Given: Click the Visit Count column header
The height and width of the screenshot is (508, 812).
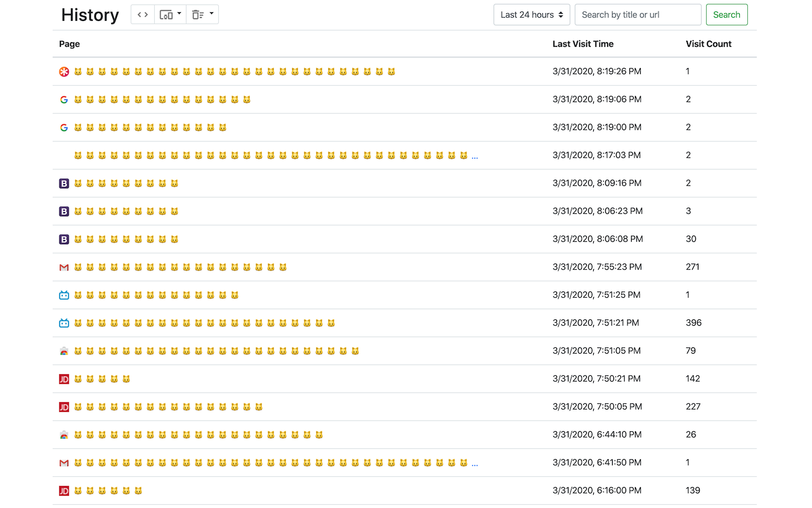Looking at the screenshot, I should tap(709, 44).
